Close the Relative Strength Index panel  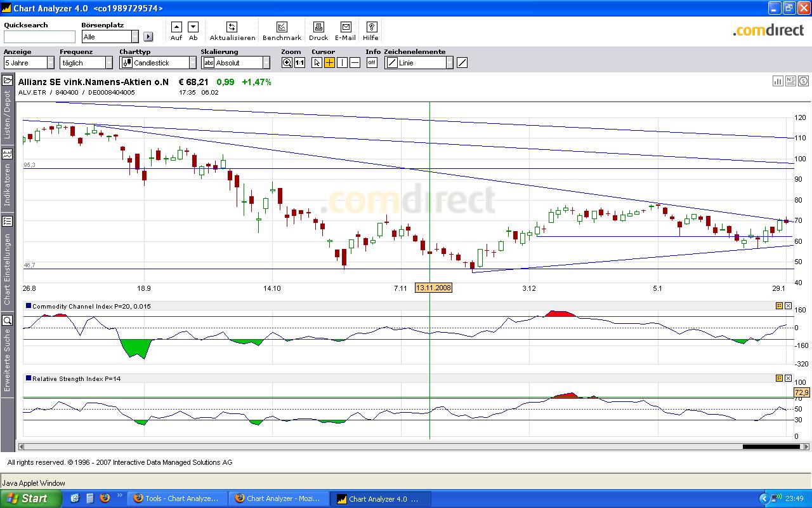coord(788,378)
